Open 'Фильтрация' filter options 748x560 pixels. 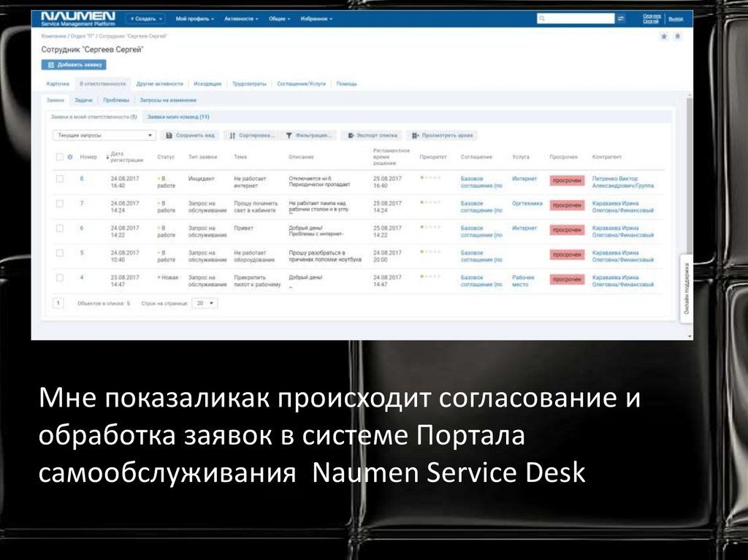pyautogui.click(x=310, y=135)
